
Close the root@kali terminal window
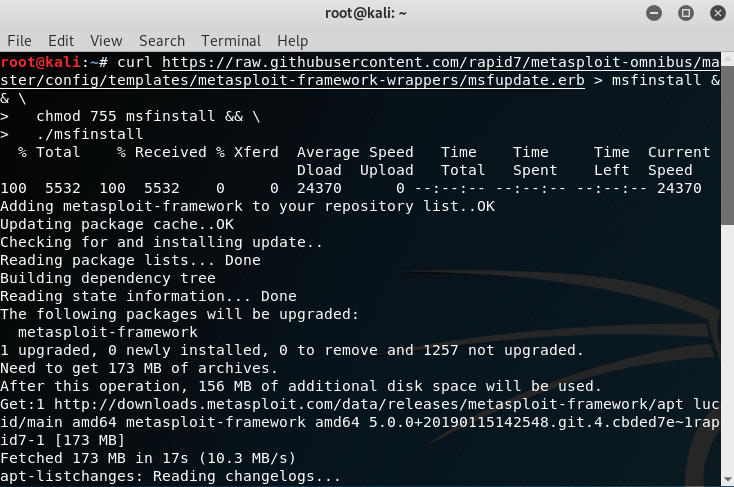[x=718, y=13]
